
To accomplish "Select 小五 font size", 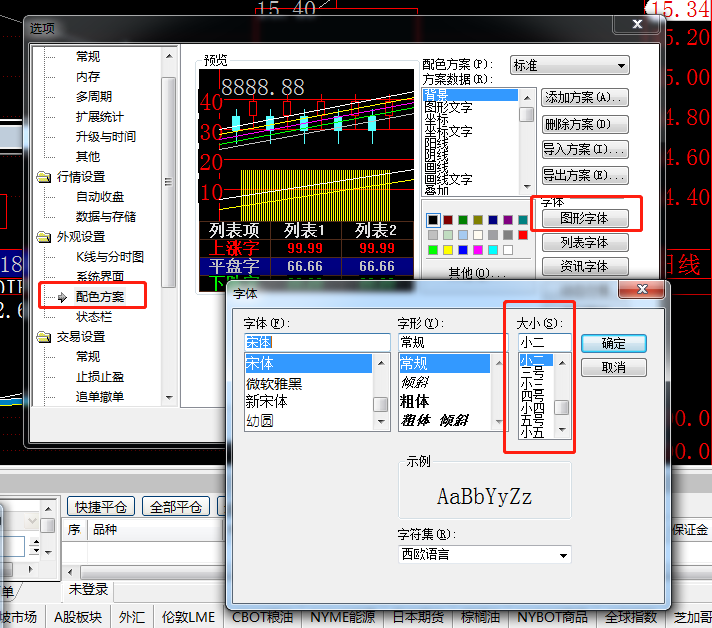I will [x=532, y=432].
